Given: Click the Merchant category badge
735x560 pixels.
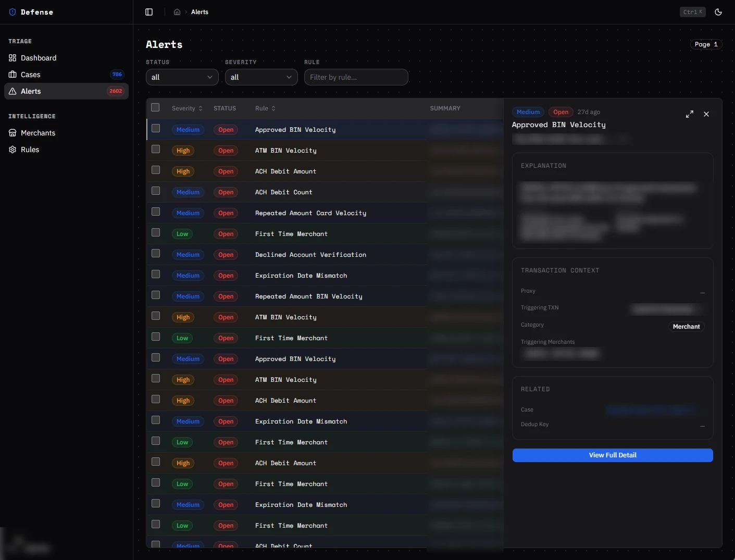Looking at the screenshot, I should pos(687,327).
